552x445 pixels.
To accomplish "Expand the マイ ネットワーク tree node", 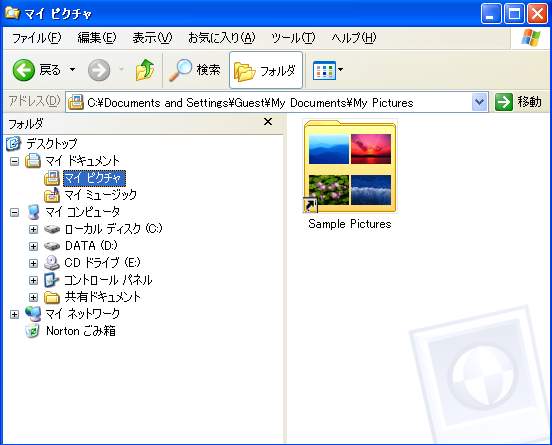I will 14,314.
